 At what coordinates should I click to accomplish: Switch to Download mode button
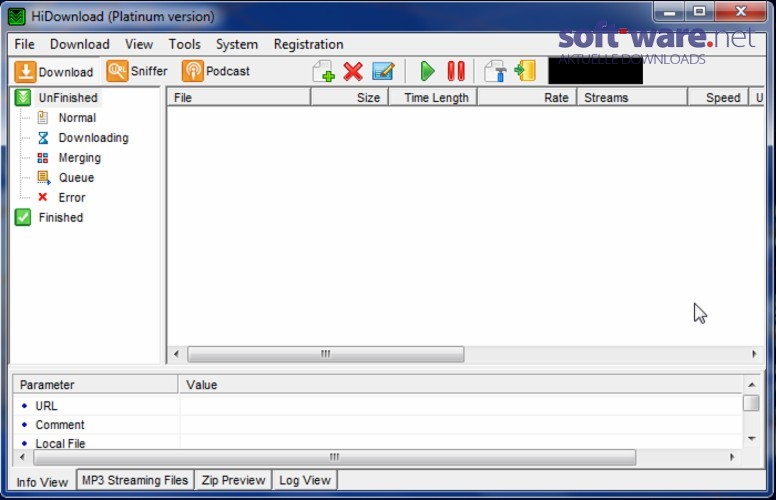point(54,72)
